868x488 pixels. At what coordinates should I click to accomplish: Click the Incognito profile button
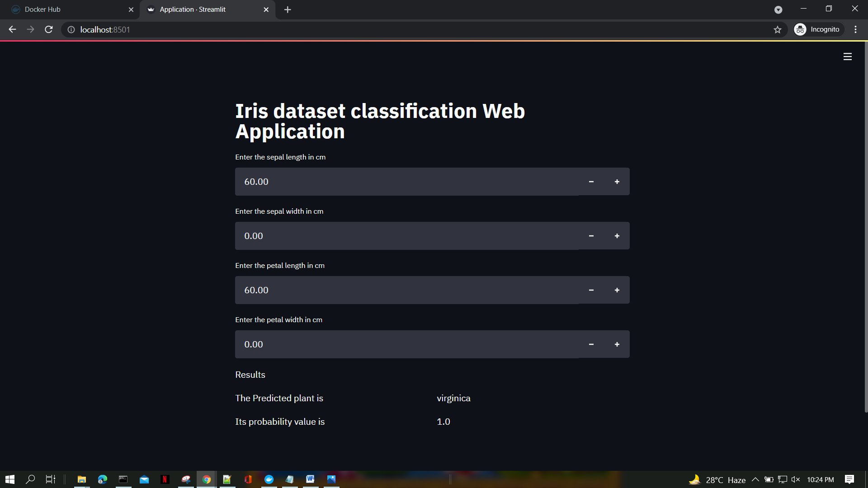coord(818,29)
